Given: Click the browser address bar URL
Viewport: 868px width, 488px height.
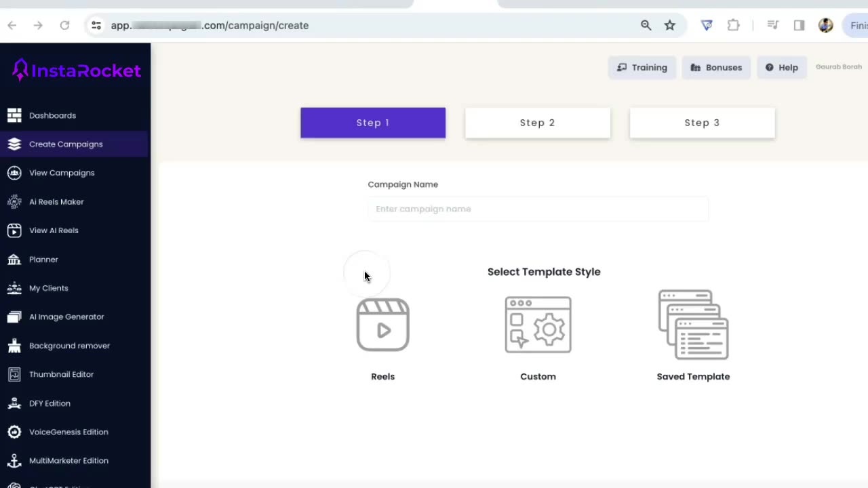Looking at the screenshot, I should pos(210,25).
